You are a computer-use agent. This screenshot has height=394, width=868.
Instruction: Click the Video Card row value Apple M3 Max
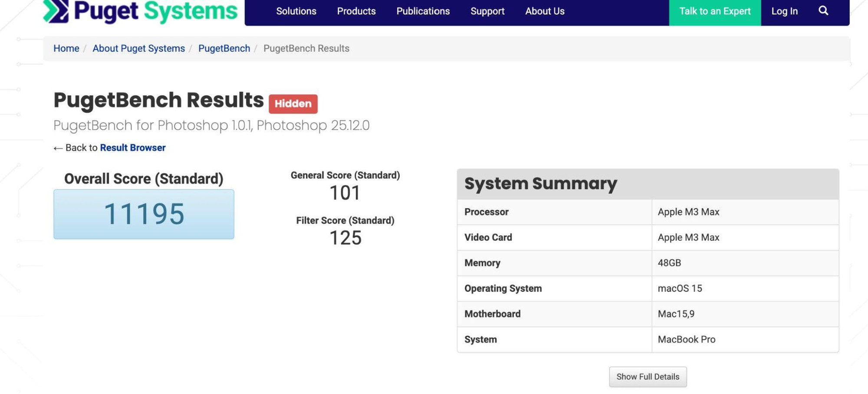pos(688,237)
